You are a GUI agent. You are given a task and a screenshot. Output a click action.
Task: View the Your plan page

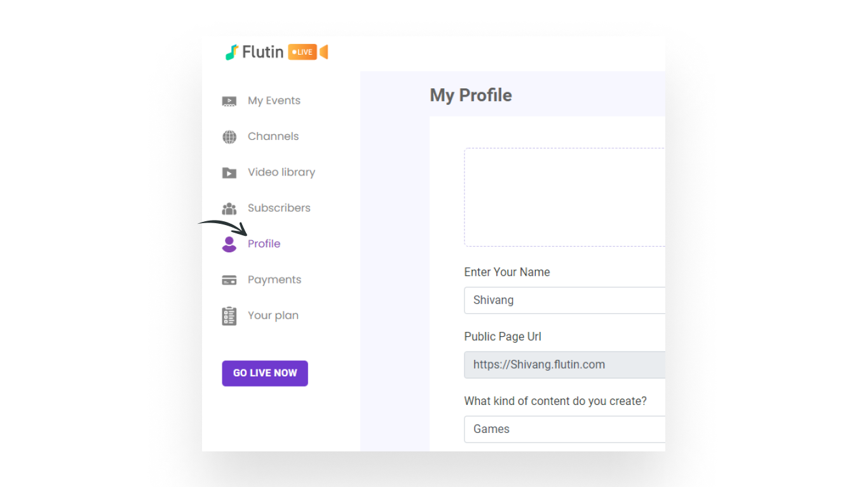273,315
